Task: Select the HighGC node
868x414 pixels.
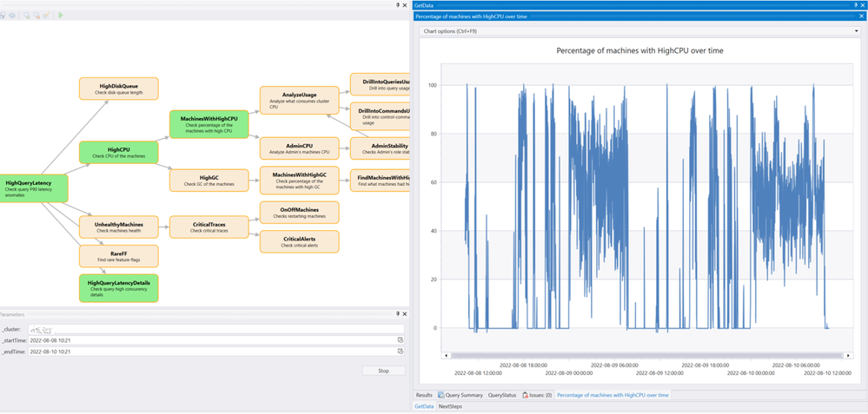Action: tap(209, 181)
